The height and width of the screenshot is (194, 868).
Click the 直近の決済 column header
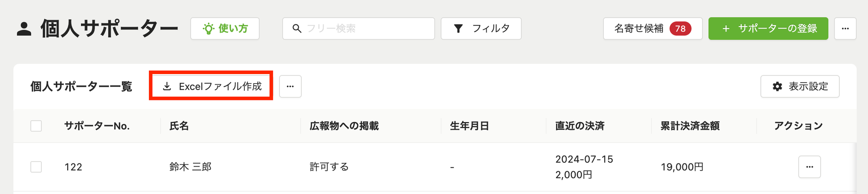pyautogui.click(x=580, y=126)
